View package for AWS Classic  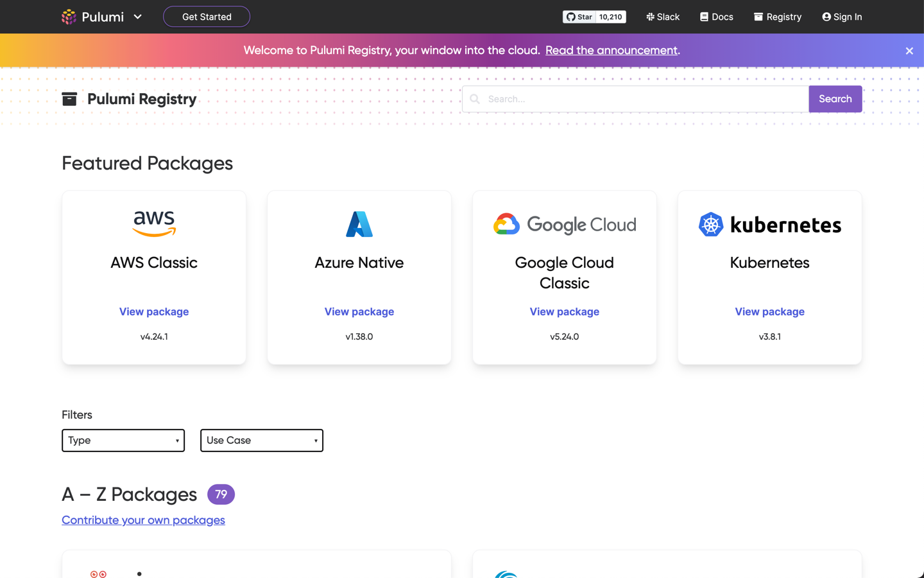pos(154,311)
